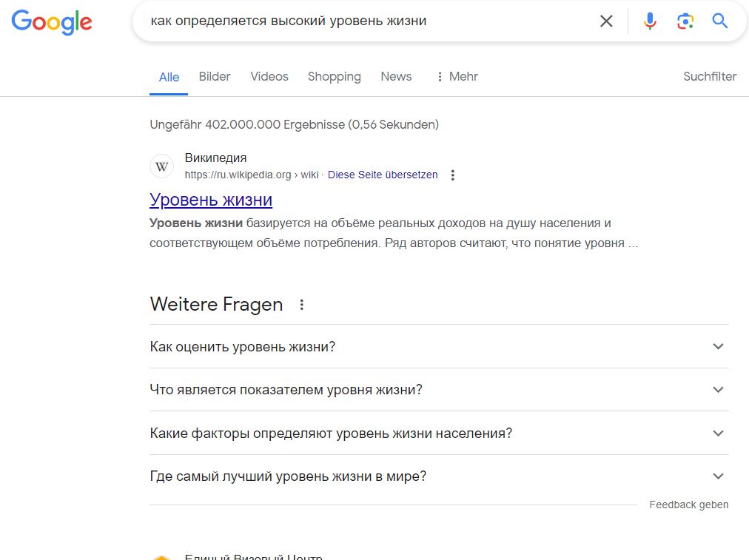Start voice search with microphone icon
The image size is (749, 560).
pos(650,21)
